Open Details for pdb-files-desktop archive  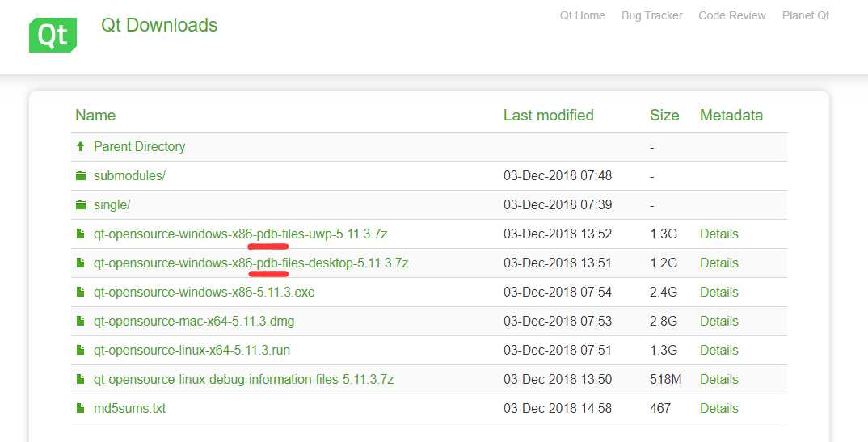[719, 263]
